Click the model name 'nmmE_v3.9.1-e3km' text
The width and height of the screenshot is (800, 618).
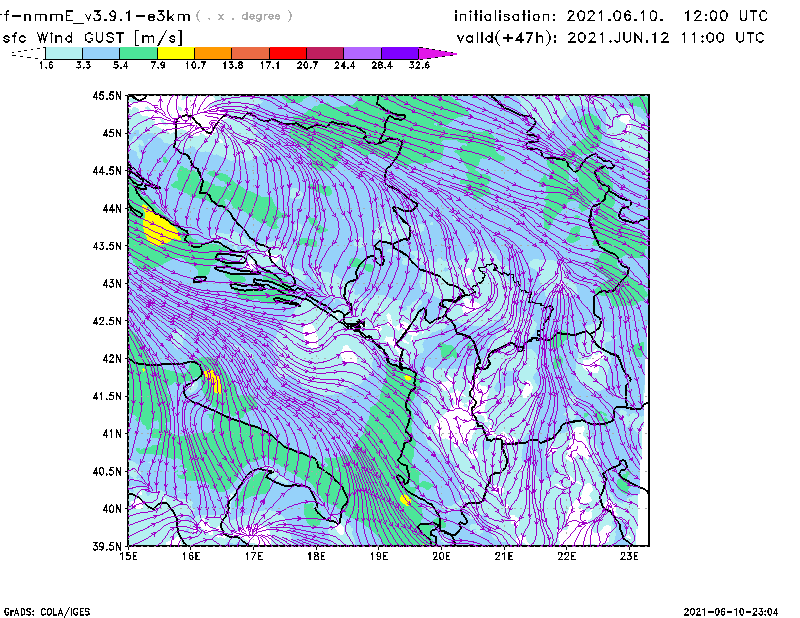(107, 16)
